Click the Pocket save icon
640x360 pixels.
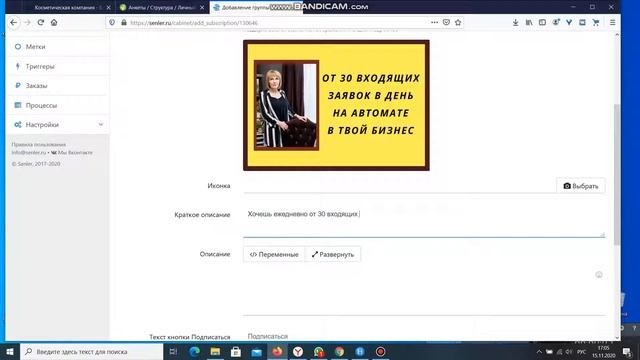446,22
